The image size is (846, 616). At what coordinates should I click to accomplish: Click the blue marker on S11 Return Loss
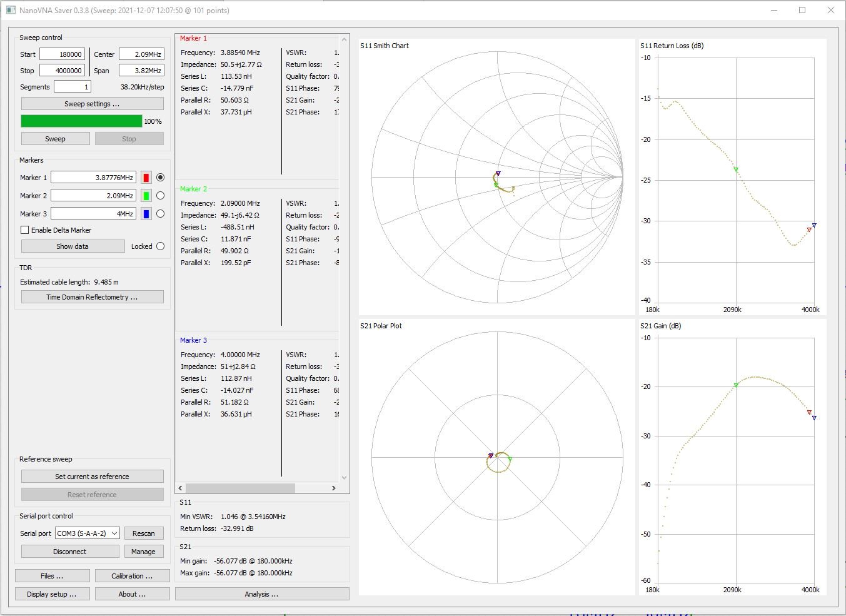[814, 225]
